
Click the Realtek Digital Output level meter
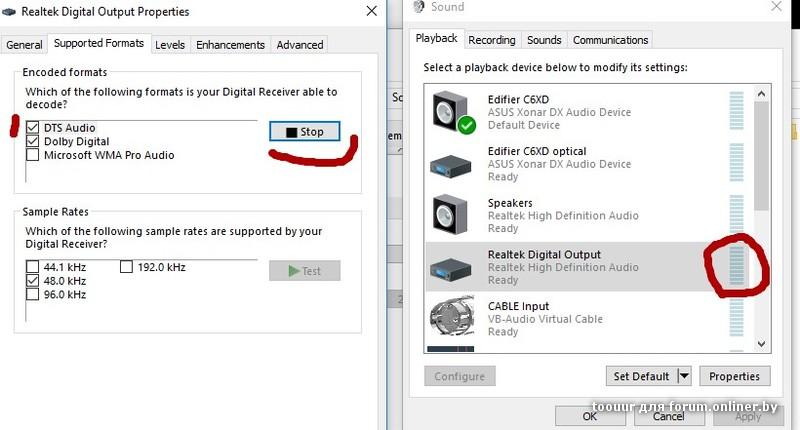(x=736, y=266)
